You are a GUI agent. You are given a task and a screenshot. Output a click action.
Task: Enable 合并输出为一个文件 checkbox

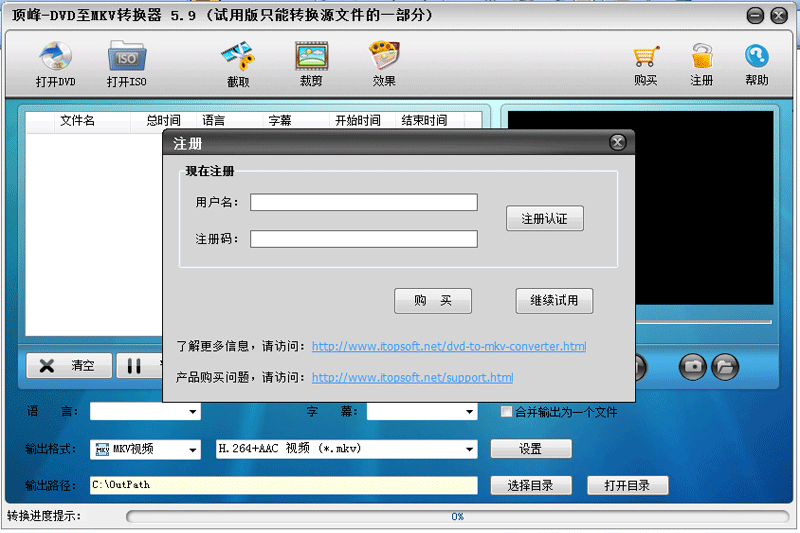click(506, 412)
